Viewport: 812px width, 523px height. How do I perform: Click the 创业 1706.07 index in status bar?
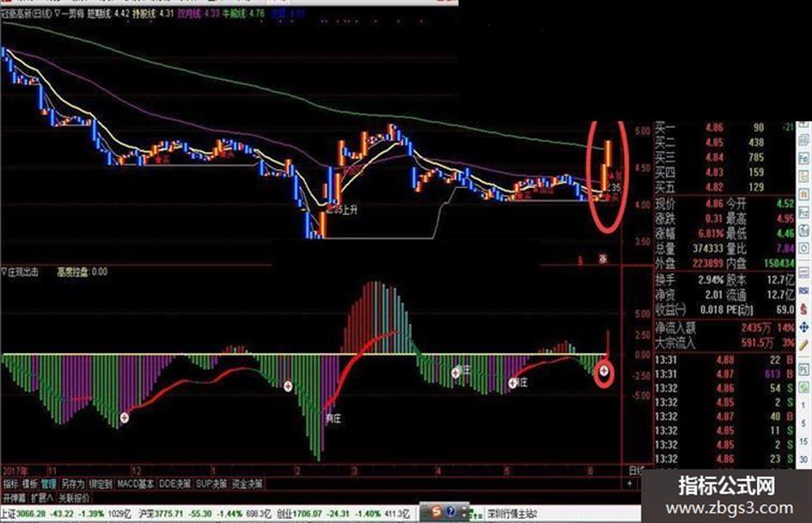[298, 514]
